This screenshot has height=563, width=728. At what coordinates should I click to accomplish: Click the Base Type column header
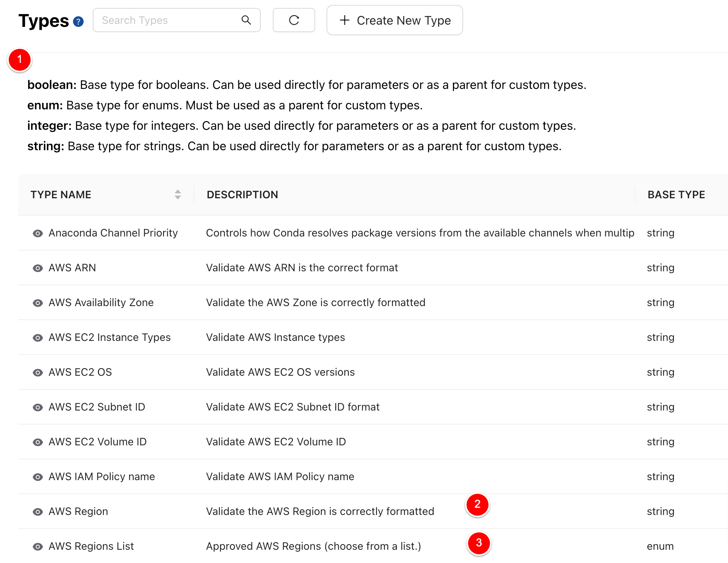coord(676,194)
